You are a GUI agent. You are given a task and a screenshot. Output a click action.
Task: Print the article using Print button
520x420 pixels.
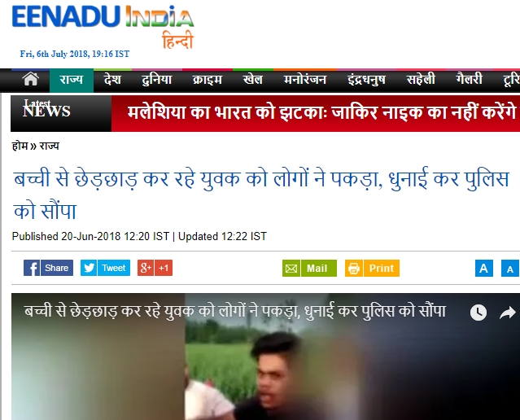click(372, 268)
